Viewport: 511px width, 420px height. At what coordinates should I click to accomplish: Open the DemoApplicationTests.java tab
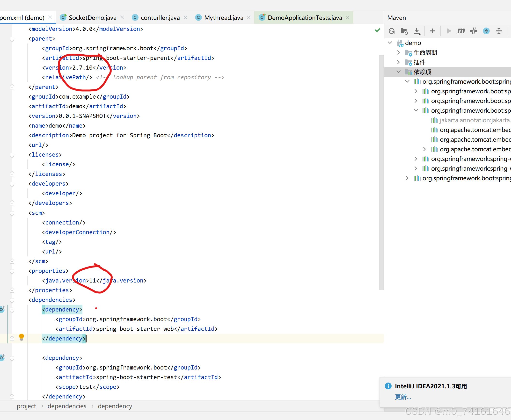[x=304, y=18]
